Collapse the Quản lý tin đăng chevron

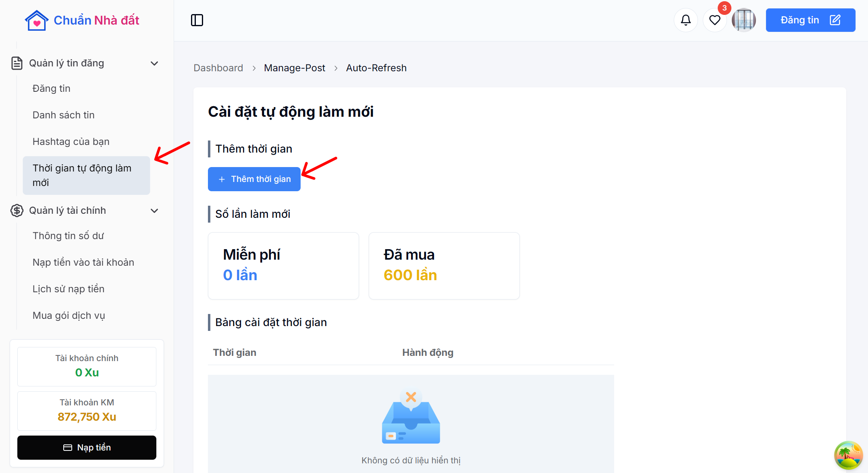pos(154,63)
